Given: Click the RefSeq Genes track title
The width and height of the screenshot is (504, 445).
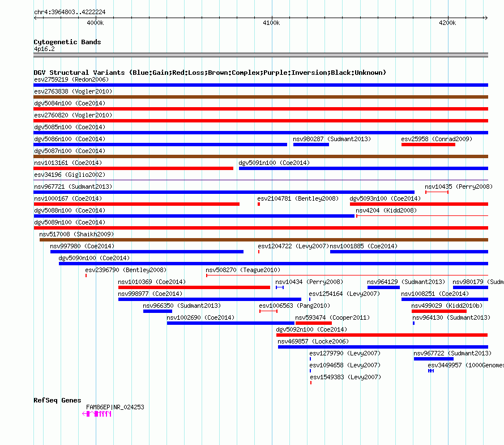Looking at the screenshot, I should point(57,400).
